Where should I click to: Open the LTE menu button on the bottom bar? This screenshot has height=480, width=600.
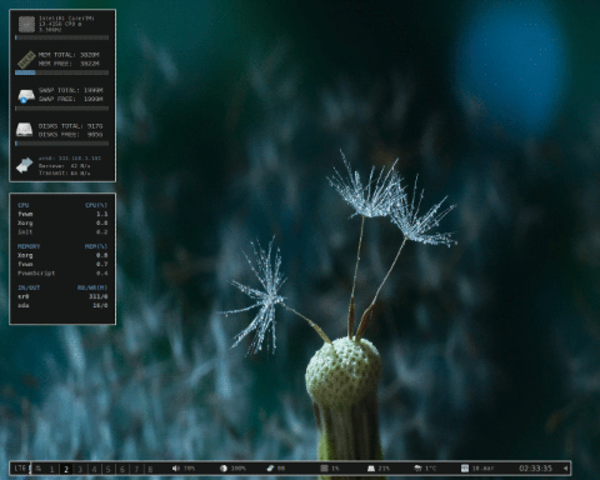20,468
